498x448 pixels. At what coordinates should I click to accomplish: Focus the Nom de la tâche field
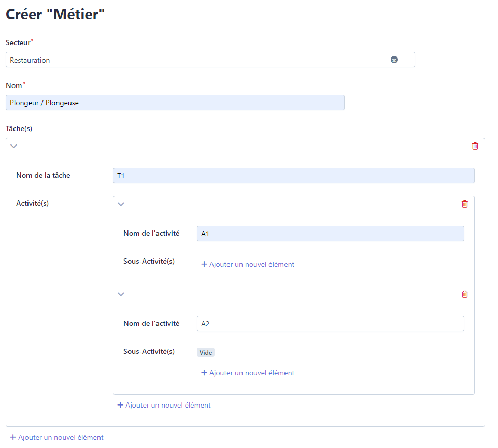tap(294, 176)
